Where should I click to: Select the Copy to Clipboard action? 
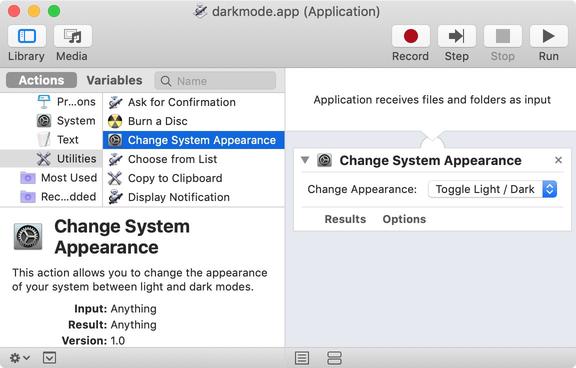coord(194,178)
